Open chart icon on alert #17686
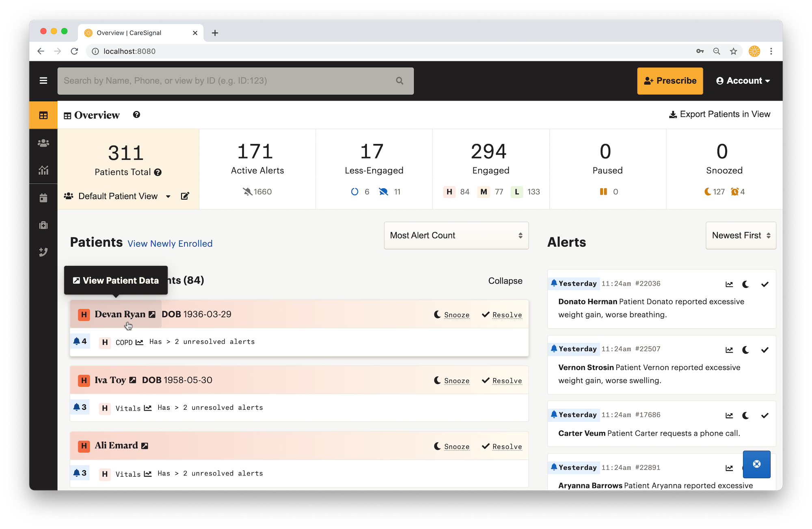Image resolution: width=812 pixels, height=529 pixels. (x=729, y=415)
